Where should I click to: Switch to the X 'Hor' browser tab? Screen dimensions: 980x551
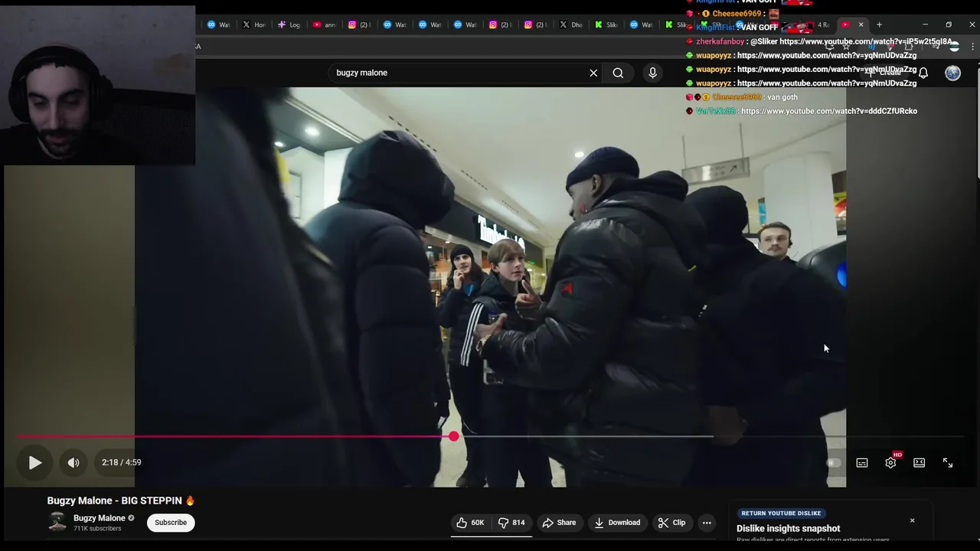tap(255, 24)
